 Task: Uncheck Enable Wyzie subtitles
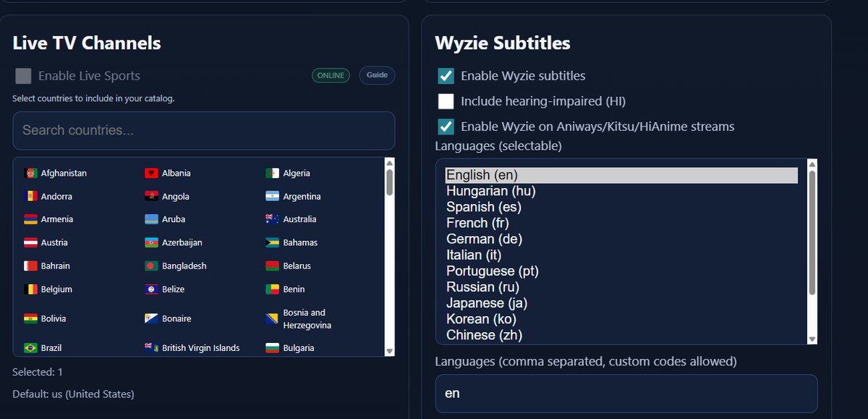click(x=446, y=75)
